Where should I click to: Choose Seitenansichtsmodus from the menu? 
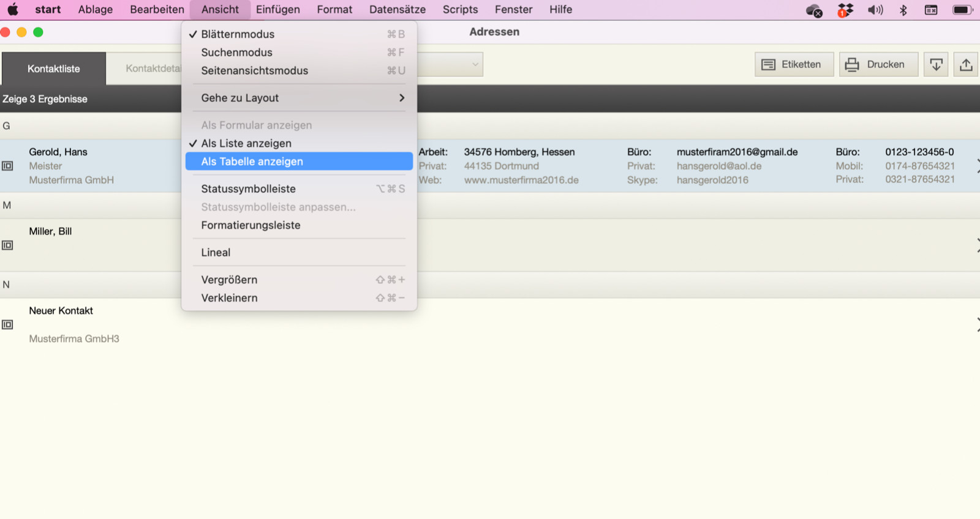[x=300, y=71]
